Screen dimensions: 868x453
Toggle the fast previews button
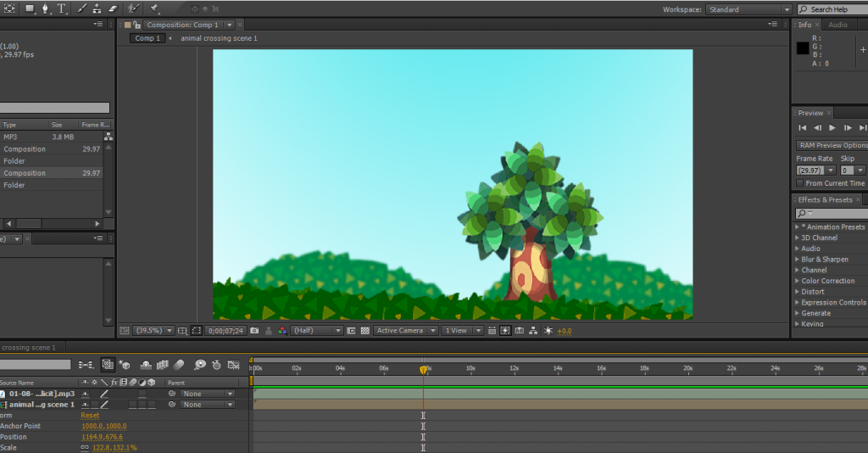pyautogui.click(x=505, y=331)
